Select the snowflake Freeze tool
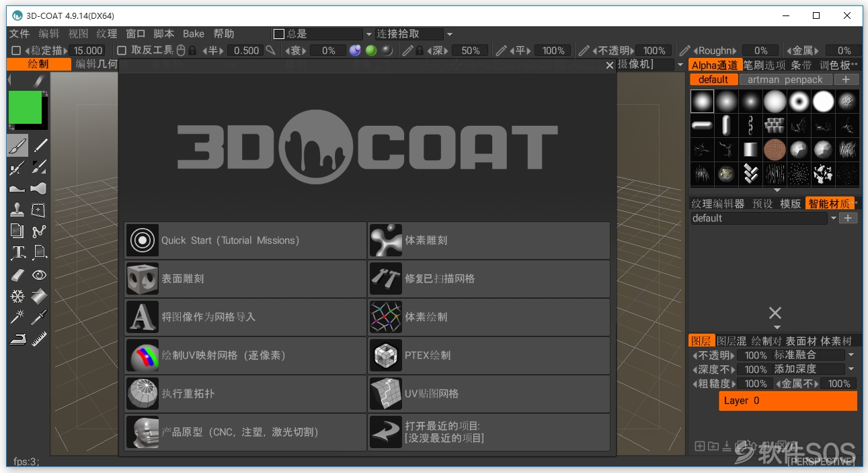This screenshot has width=868, height=473. pyautogui.click(x=17, y=296)
